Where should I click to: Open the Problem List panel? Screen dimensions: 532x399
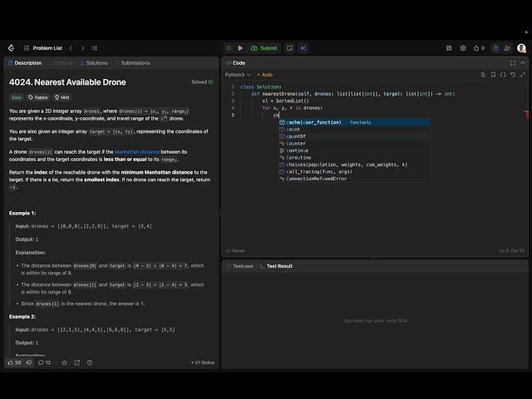[x=42, y=48]
